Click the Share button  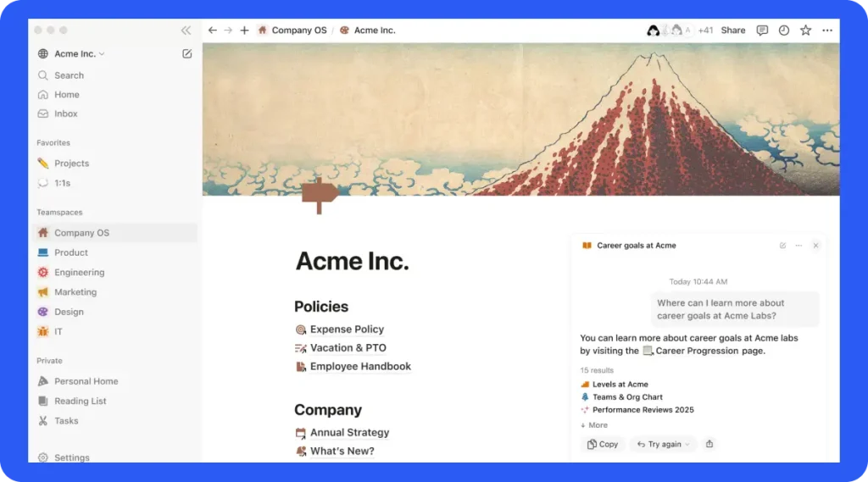[733, 30]
